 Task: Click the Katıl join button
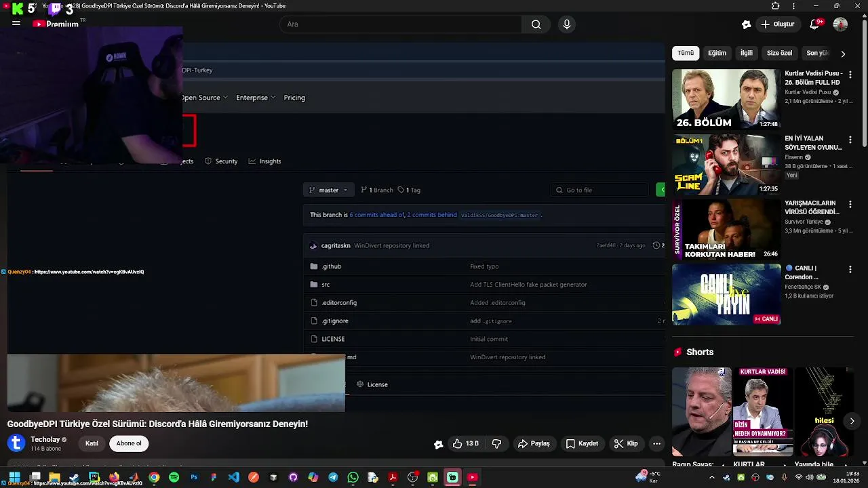[x=92, y=443]
